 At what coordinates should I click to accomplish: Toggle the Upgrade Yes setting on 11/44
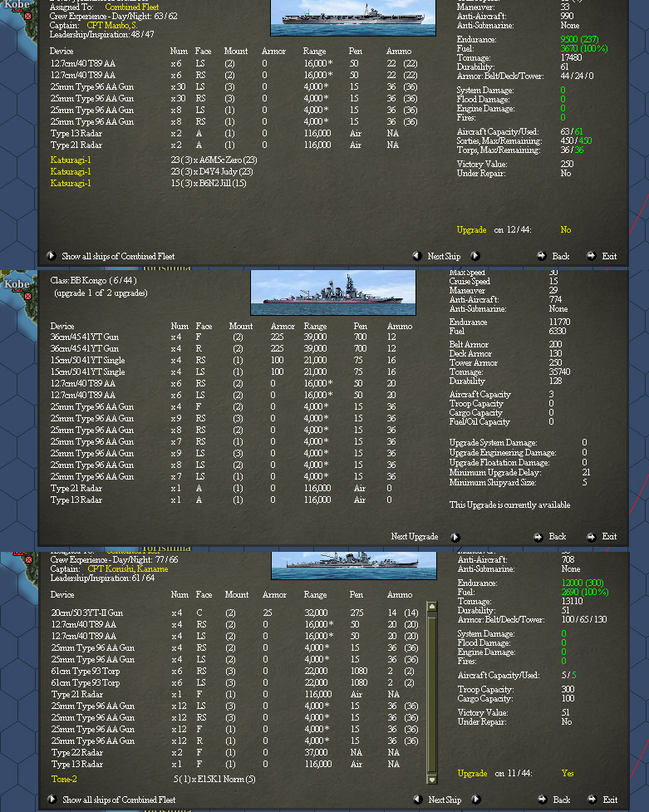pyautogui.click(x=568, y=773)
